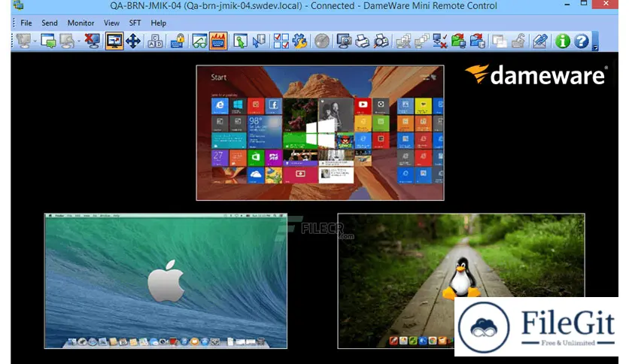Click the greyed unlock keyboard icon

coord(518,41)
